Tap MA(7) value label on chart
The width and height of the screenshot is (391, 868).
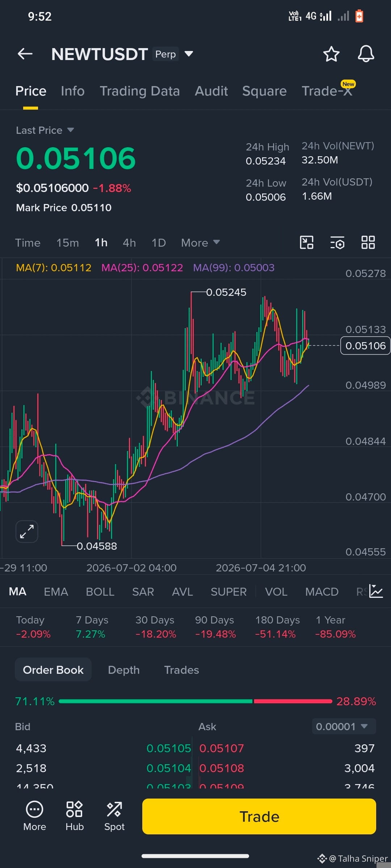coord(54,268)
